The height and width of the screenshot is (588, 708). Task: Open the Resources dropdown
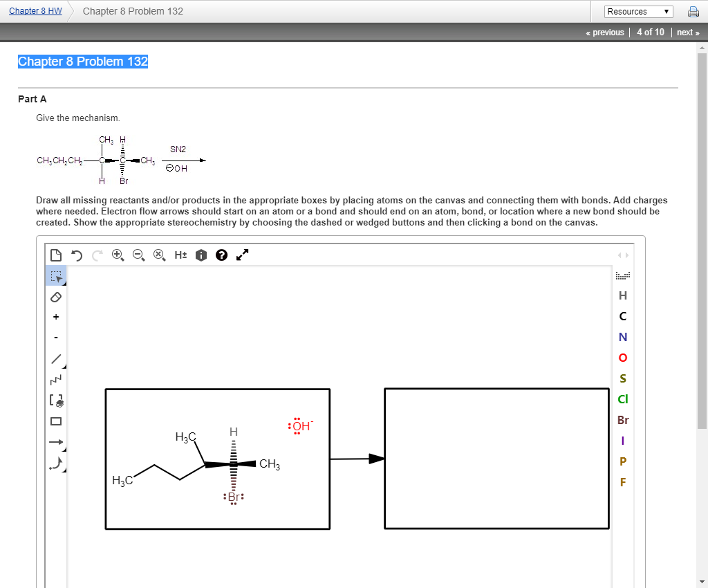[x=638, y=11]
